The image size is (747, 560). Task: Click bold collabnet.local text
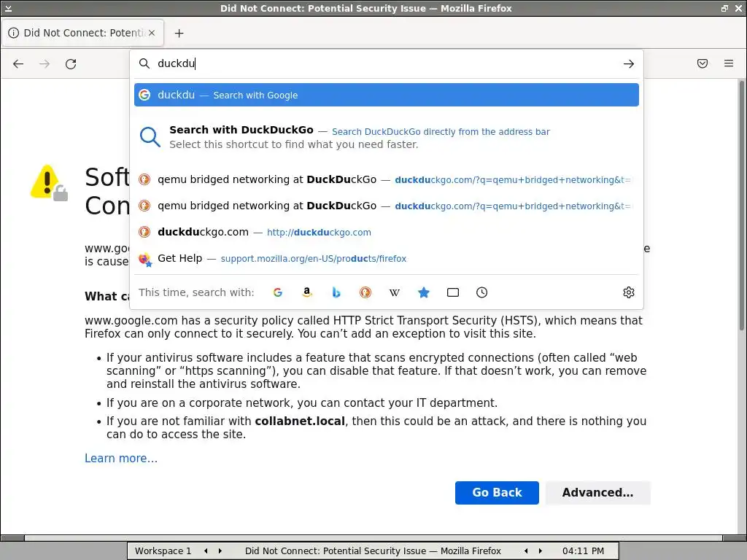[x=300, y=421]
